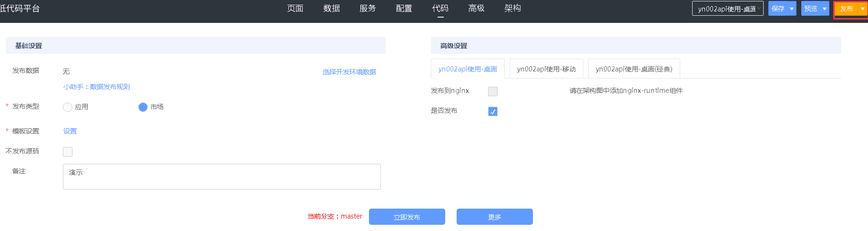Open the 高级 menu
Screen dimensions: 868x231
[476, 9]
